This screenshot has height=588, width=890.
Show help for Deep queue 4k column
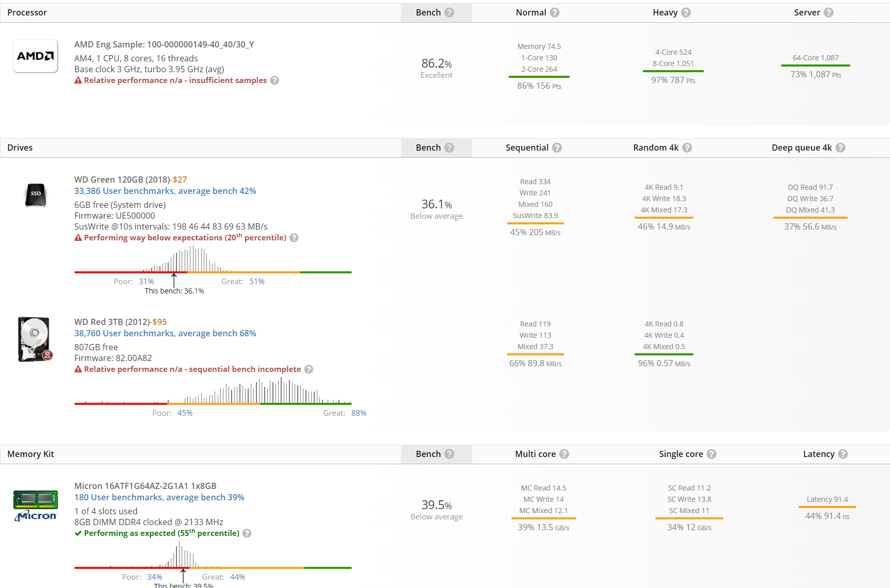click(840, 148)
